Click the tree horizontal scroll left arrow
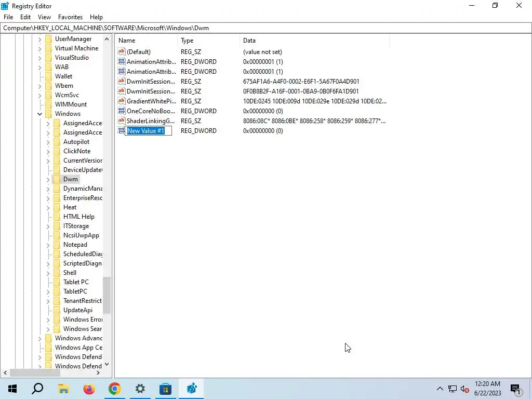 click(x=5, y=373)
